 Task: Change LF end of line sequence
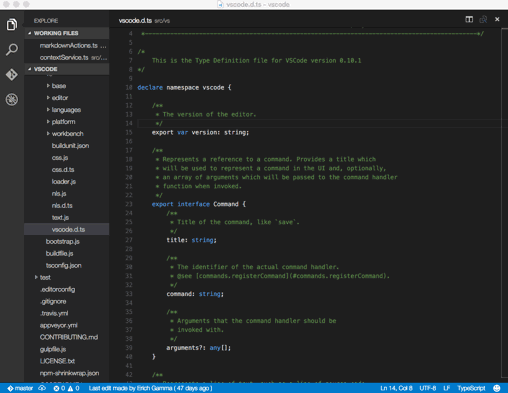pos(447,388)
